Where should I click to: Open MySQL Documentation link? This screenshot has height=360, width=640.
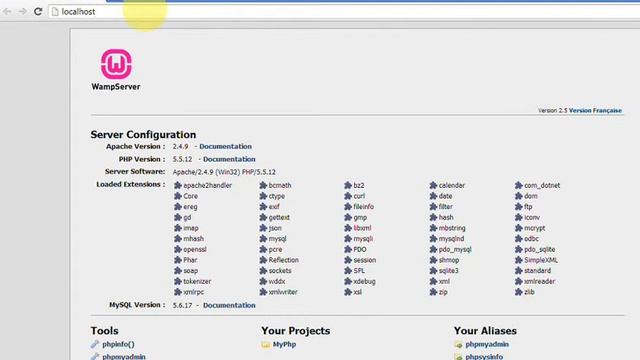tap(229, 305)
